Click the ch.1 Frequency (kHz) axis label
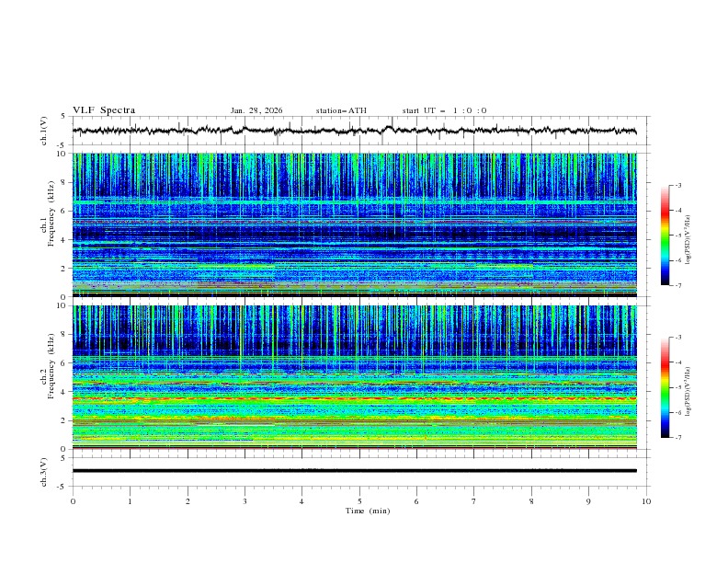Screen dimensions: 728x563 point(51,213)
